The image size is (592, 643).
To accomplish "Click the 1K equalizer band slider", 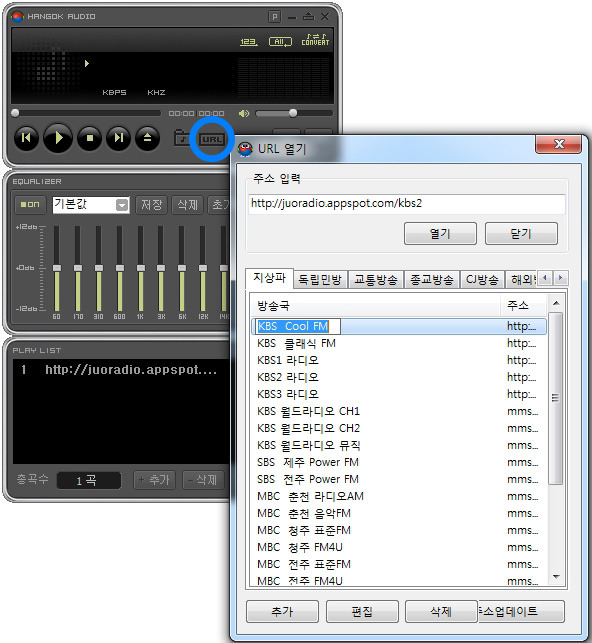I will pos(141,269).
